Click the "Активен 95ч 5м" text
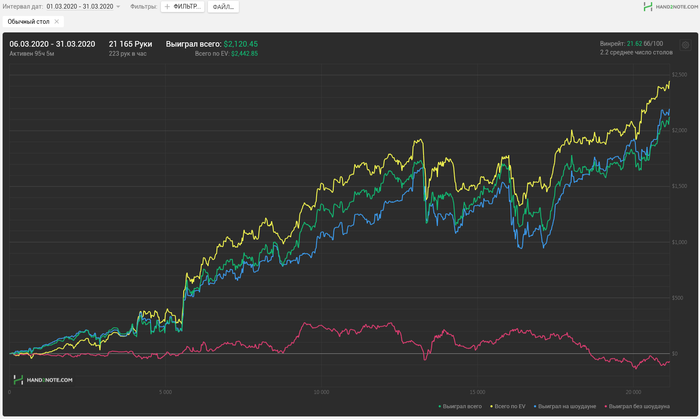The width and height of the screenshot is (700, 419). pyautogui.click(x=32, y=54)
